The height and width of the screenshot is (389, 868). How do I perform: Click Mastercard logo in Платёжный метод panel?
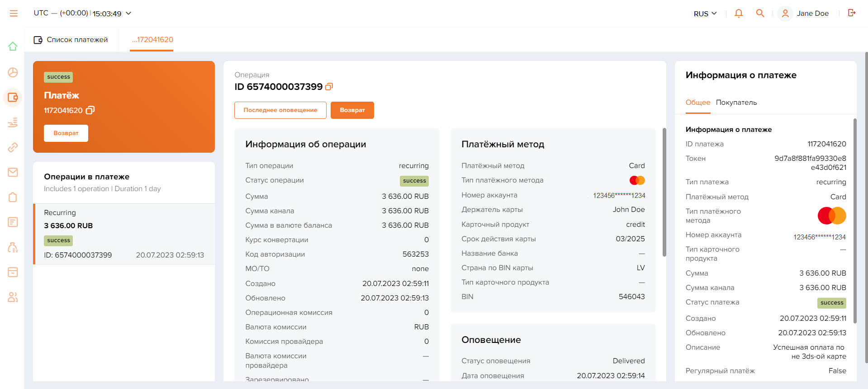point(637,180)
